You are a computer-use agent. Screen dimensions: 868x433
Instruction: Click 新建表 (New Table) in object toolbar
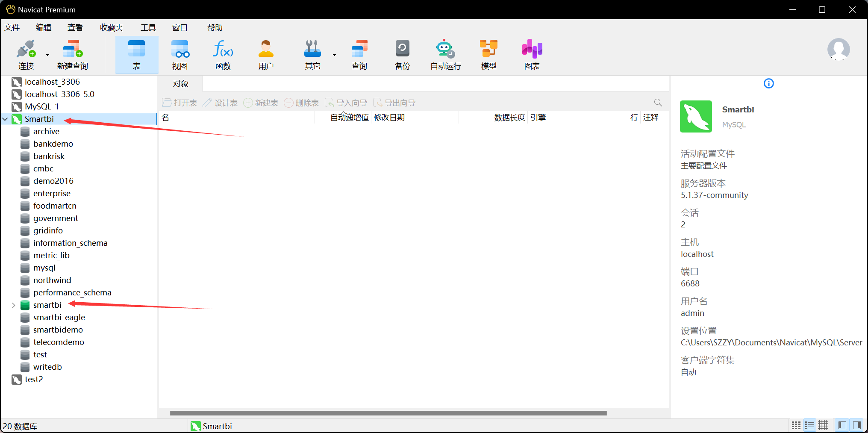click(x=261, y=103)
